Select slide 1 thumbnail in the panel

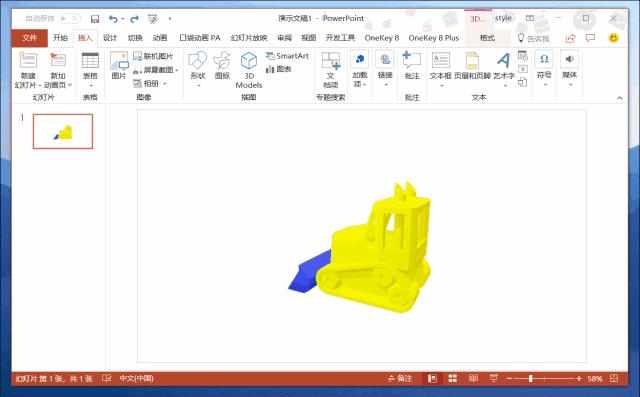click(x=63, y=131)
